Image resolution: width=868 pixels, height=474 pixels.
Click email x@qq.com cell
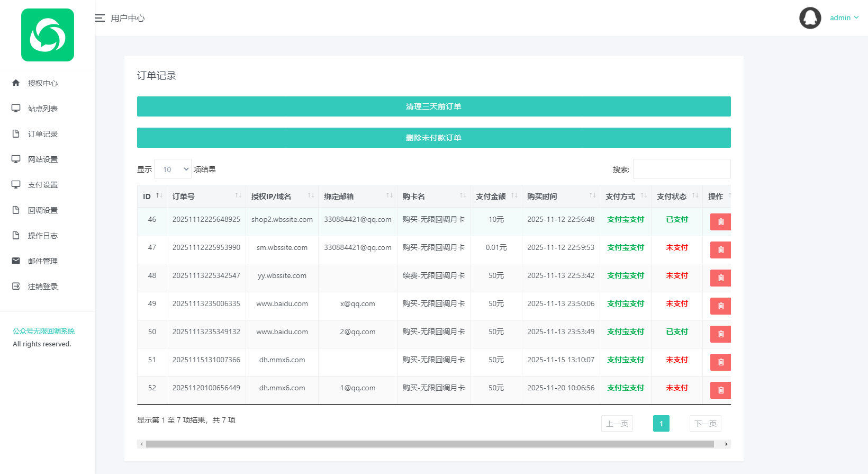coord(358,303)
